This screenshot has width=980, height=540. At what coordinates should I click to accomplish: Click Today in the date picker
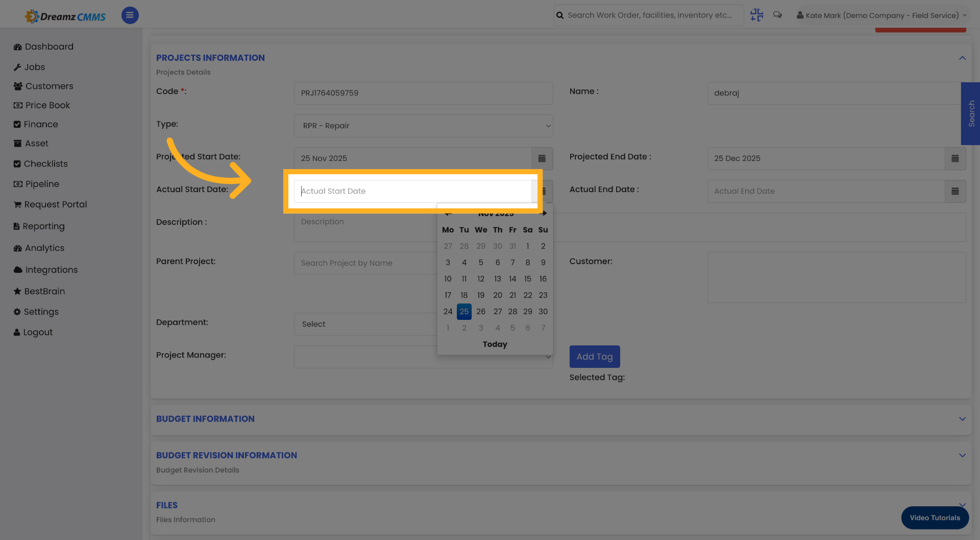[x=495, y=344]
